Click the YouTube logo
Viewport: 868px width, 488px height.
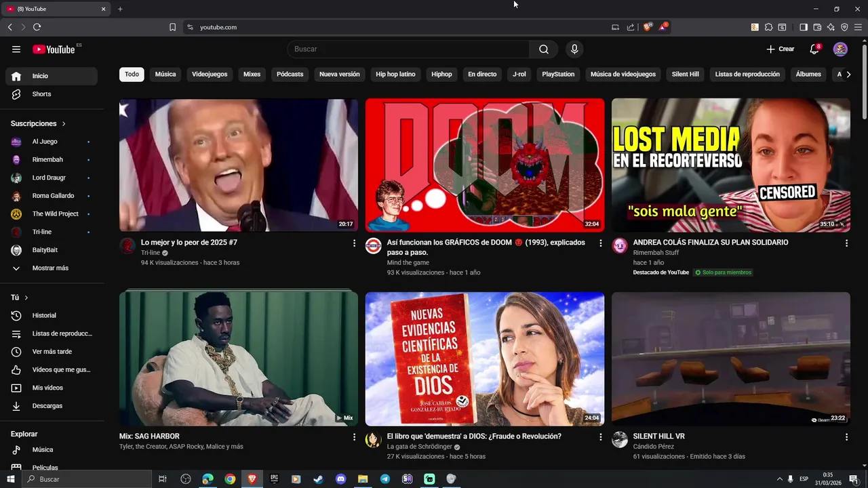tap(54, 49)
